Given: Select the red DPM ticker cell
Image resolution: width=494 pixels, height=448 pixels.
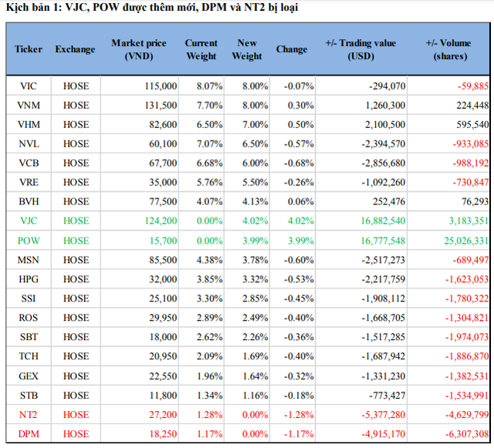Looking at the screenshot, I should coord(29,434).
